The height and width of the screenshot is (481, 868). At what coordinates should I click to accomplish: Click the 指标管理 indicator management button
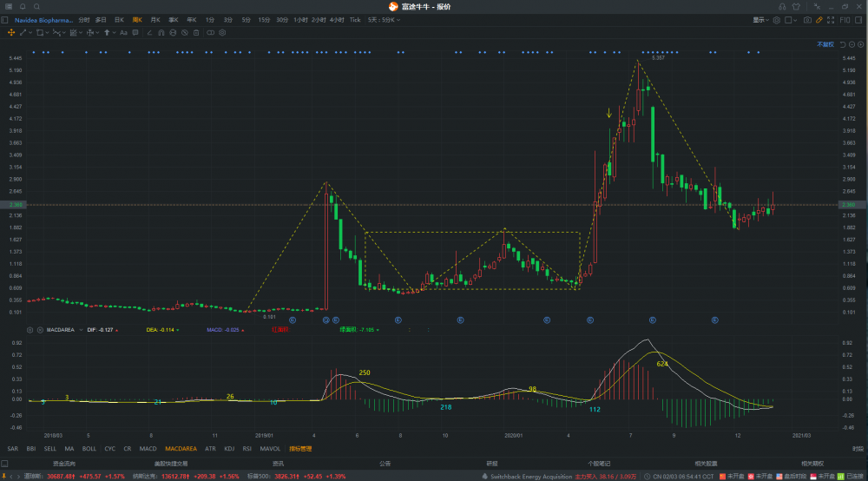click(x=300, y=449)
